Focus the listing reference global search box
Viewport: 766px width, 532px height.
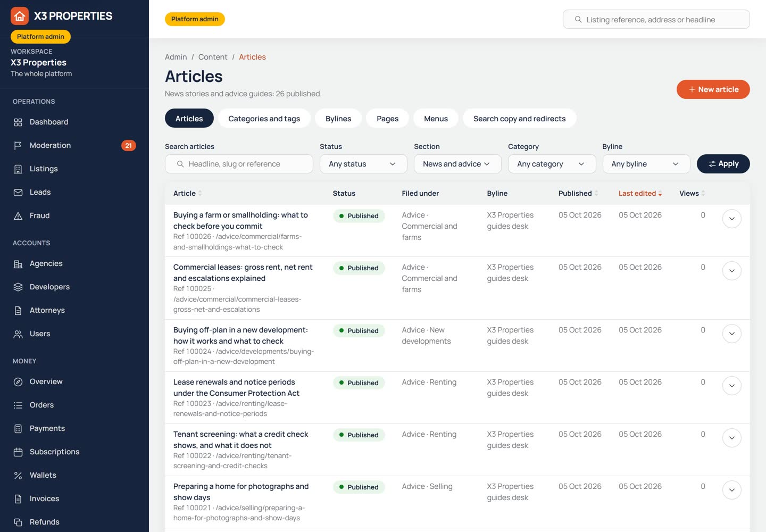[x=656, y=20]
